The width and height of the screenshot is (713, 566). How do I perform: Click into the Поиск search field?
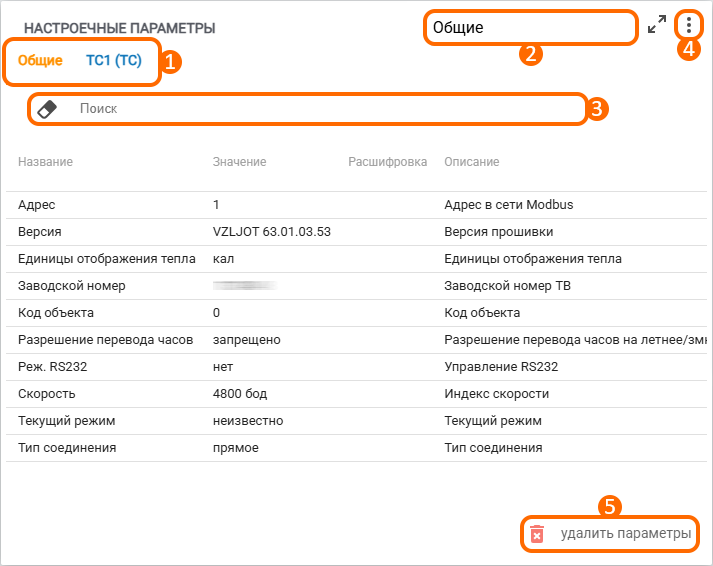pos(320,108)
